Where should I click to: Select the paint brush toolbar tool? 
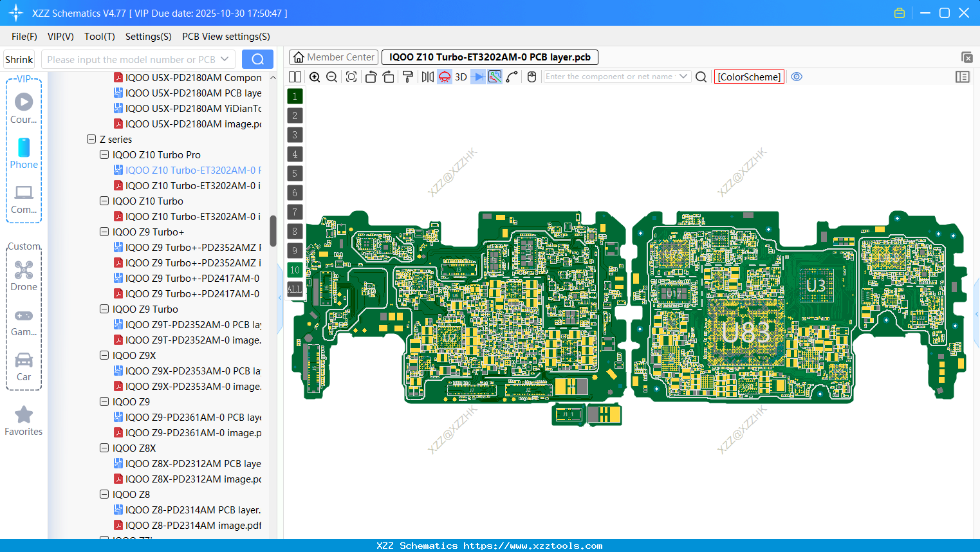(407, 77)
